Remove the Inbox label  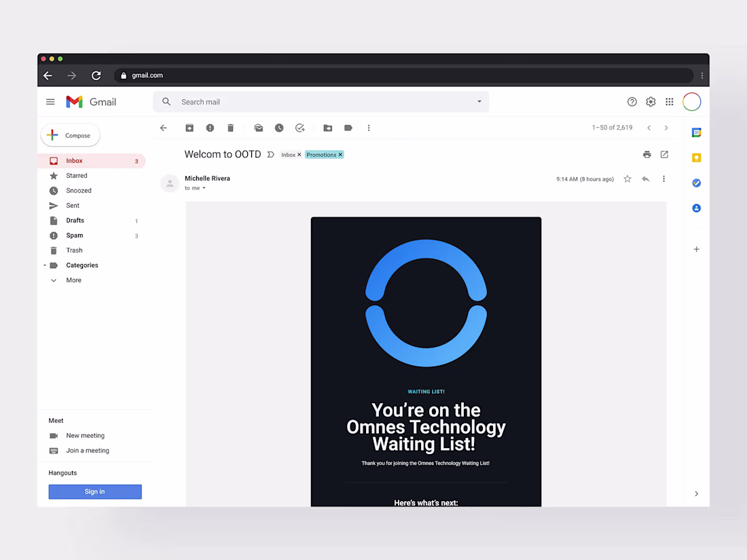click(299, 155)
